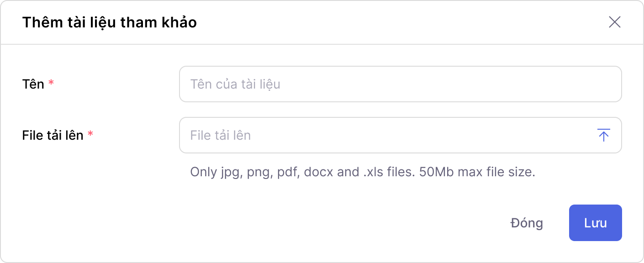Choose Đóng to cancel

tap(526, 223)
